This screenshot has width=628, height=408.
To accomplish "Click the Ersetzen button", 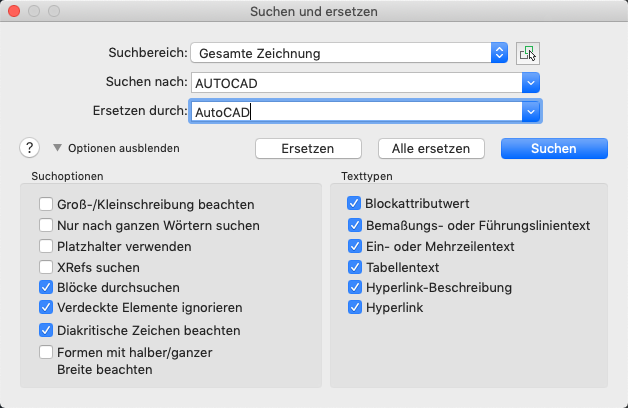I will pyautogui.click(x=307, y=148).
